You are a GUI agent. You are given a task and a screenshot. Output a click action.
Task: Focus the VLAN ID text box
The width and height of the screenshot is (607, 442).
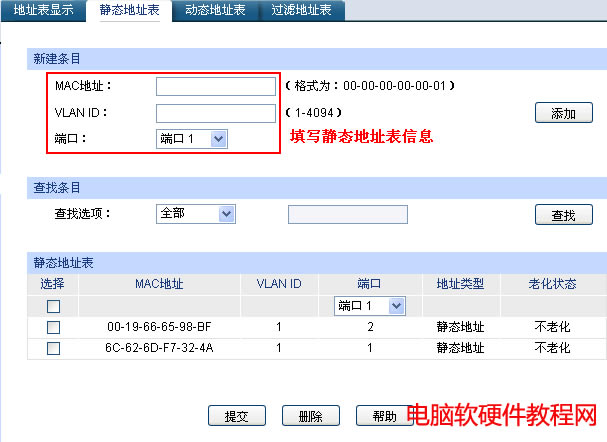pyautogui.click(x=215, y=113)
